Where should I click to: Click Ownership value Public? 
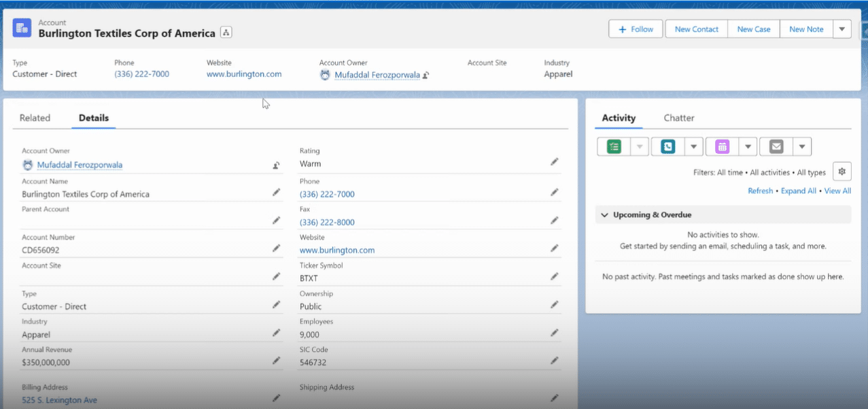(311, 306)
